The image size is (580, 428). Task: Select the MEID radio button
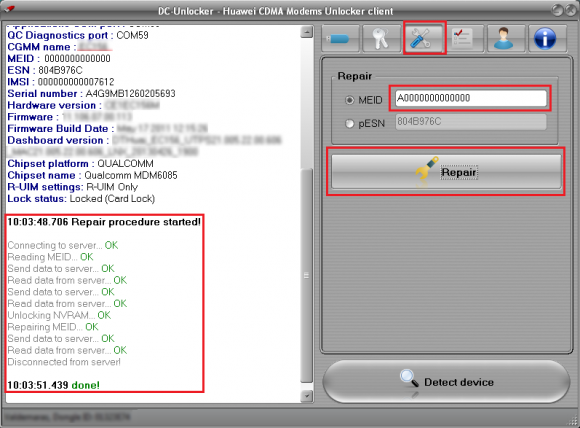click(350, 100)
